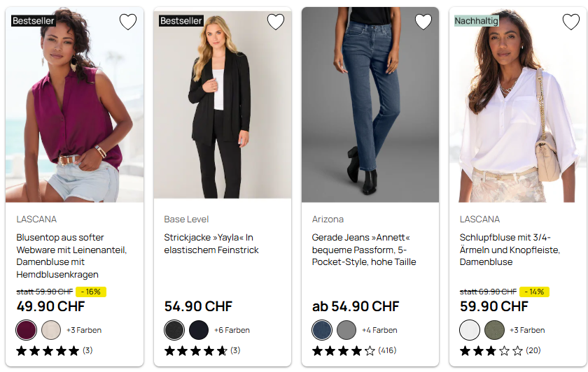588x372 pixels.
Task: Open the white Schlupfbluse product image
Action: (518, 105)
